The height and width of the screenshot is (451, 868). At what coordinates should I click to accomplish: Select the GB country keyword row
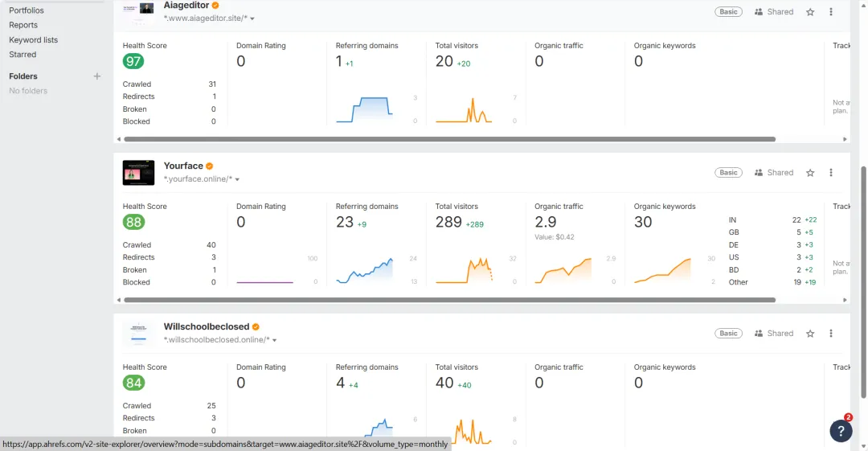(773, 232)
